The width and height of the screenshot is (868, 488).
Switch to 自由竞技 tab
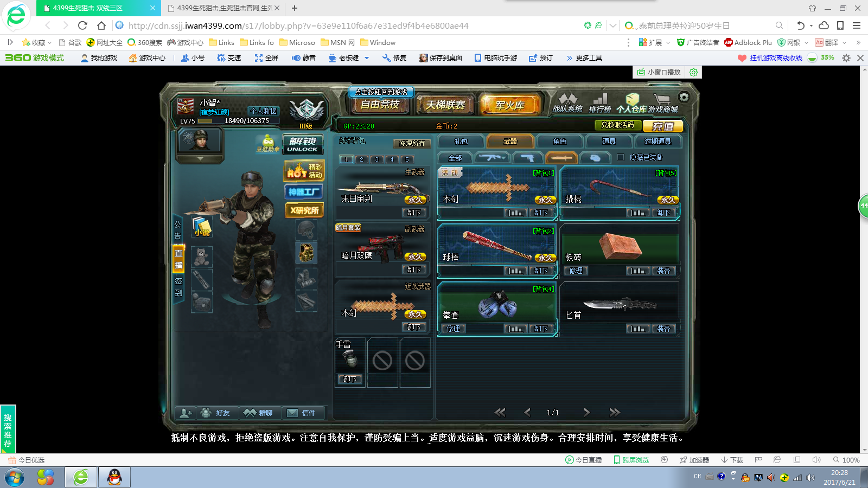tap(380, 105)
